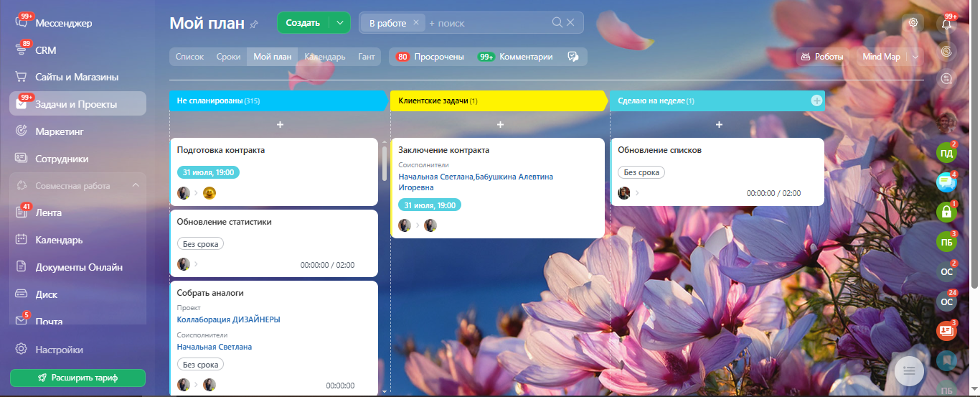
Task: Select Задачи и Проекты in sidebar
Action: [77, 104]
